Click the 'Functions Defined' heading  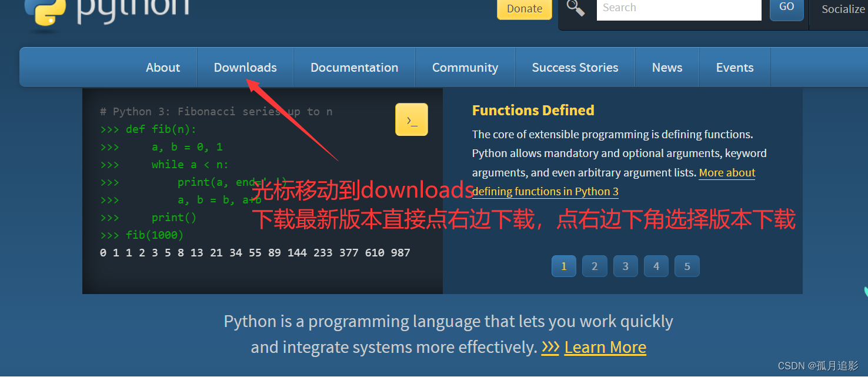(533, 111)
